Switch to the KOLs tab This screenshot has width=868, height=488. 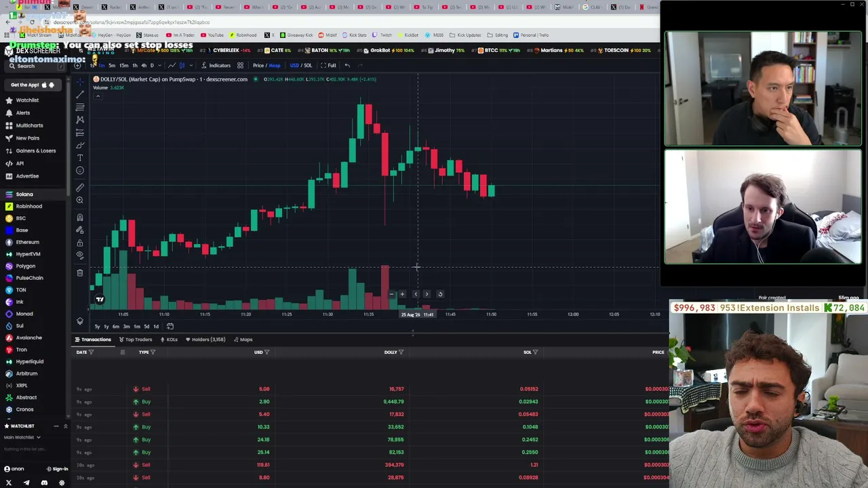pyautogui.click(x=169, y=340)
